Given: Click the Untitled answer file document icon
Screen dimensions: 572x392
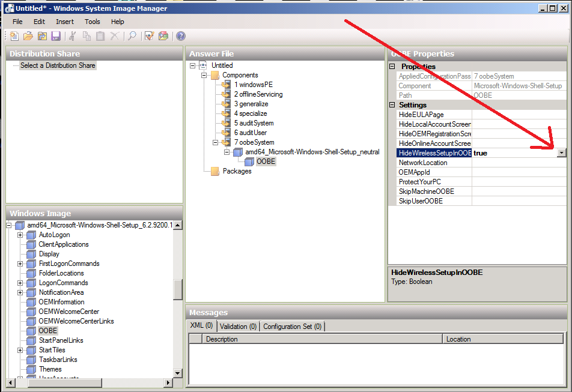Looking at the screenshot, I should click(203, 65).
